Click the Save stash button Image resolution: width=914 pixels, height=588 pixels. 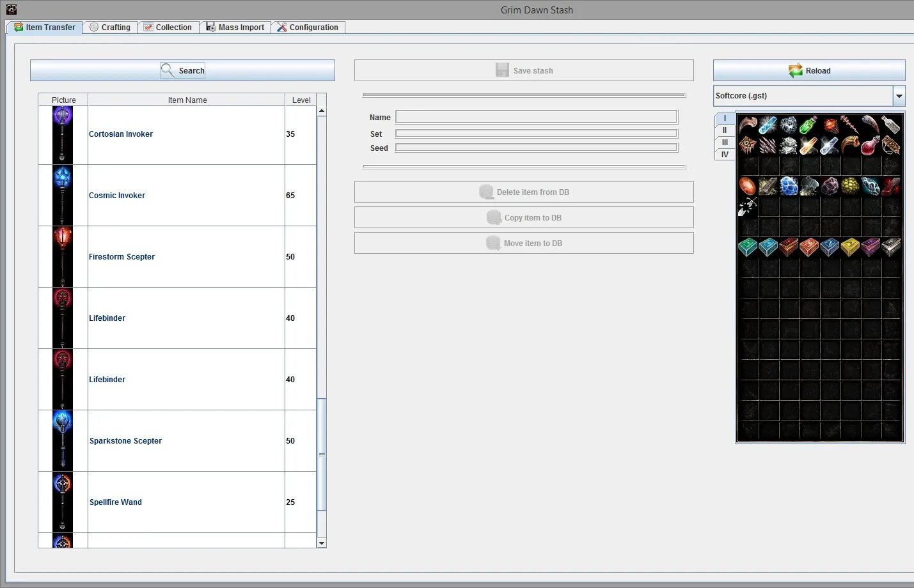click(524, 70)
